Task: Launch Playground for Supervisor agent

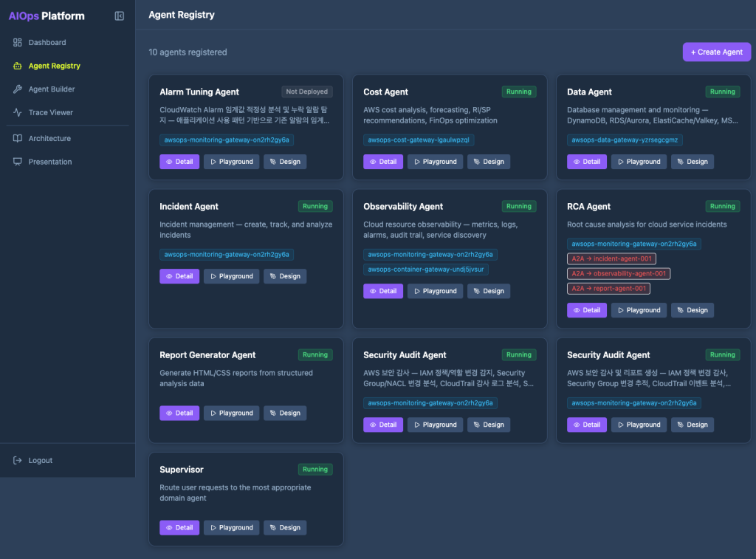Action: coord(231,528)
